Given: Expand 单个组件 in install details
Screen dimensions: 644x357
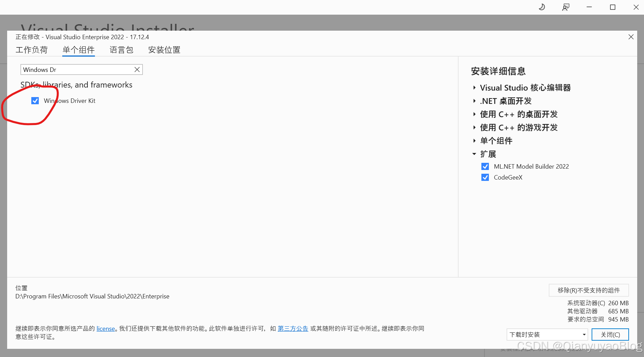Looking at the screenshot, I should (x=474, y=141).
